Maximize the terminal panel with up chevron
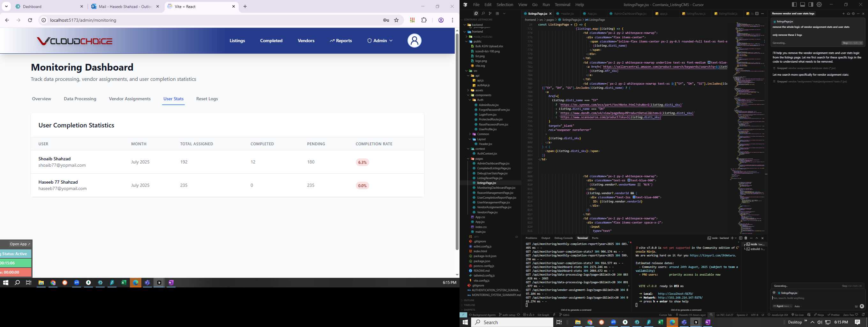Image resolution: width=868 pixels, height=327 pixels. [x=757, y=238]
